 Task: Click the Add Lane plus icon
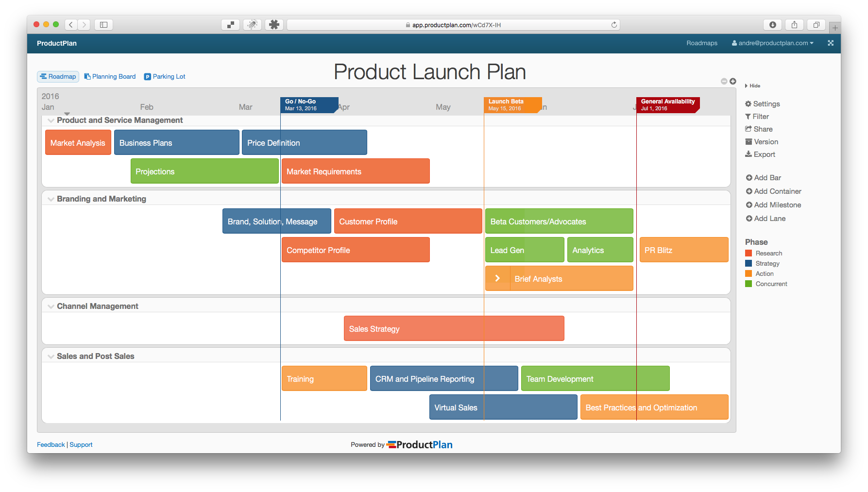tap(749, 219)
